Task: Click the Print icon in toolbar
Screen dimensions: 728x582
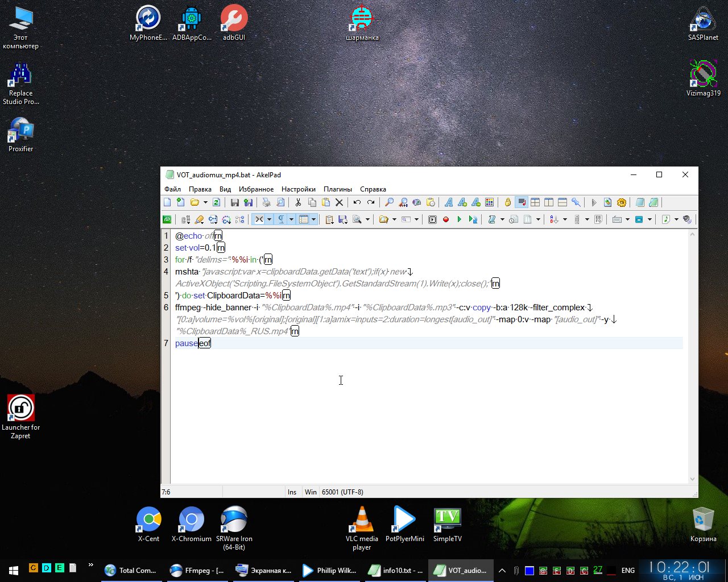Action: click(x=266, y=202)
